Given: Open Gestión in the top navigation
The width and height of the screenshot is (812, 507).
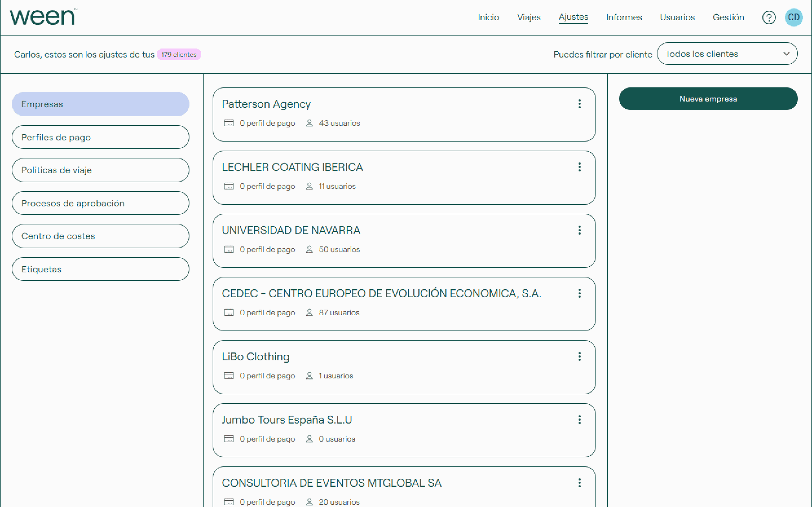Looking at the screenshot, I should 728,17.
